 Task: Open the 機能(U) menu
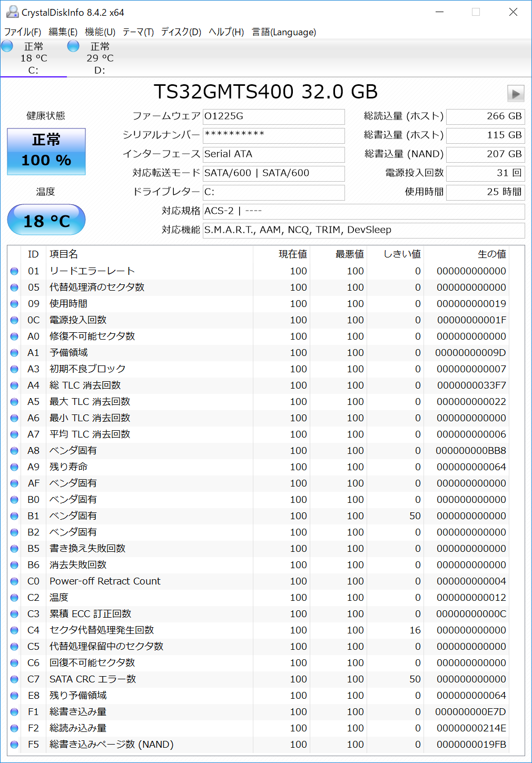pyautogui.click(x=100, y=32)
